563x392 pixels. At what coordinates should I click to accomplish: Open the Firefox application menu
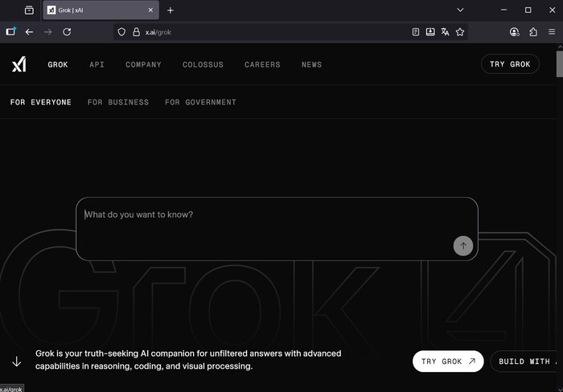[x=552, y=32]
